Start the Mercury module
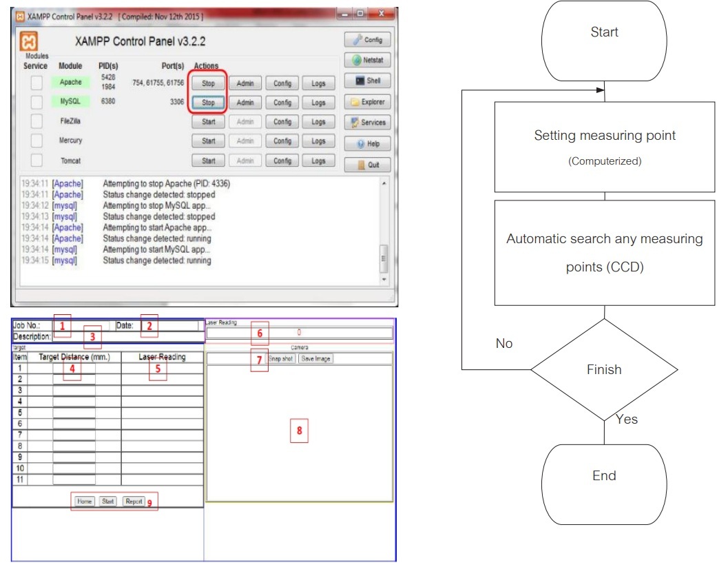The height and width of the screenshot is (567, 728). pyautogui.click(x=208, y=141)
